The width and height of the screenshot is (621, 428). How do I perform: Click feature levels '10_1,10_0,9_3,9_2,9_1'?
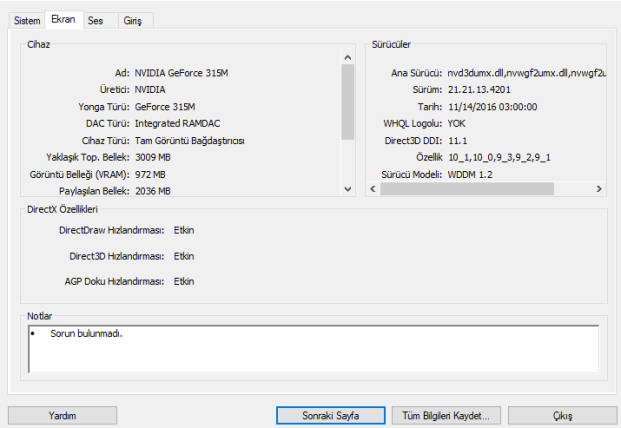click(499, 158)
